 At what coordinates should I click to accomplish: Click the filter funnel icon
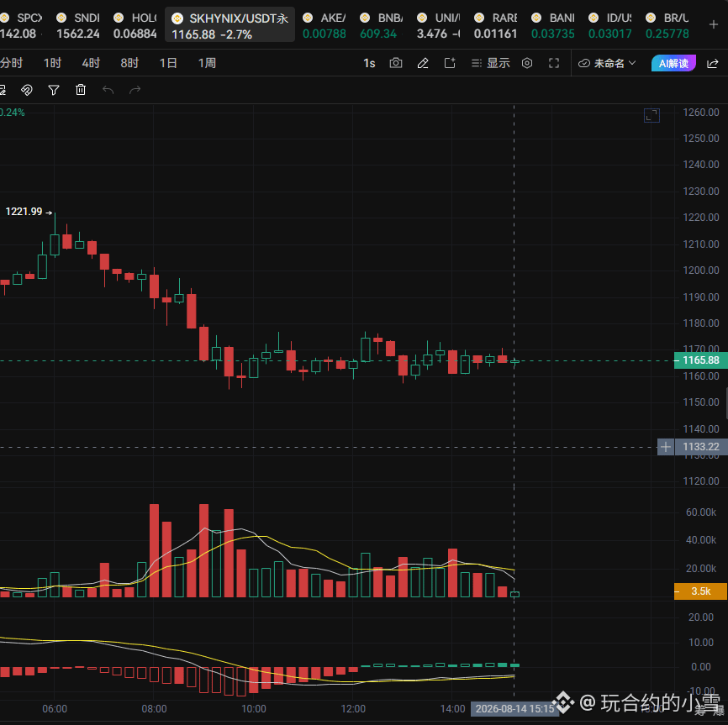[54, 90]
